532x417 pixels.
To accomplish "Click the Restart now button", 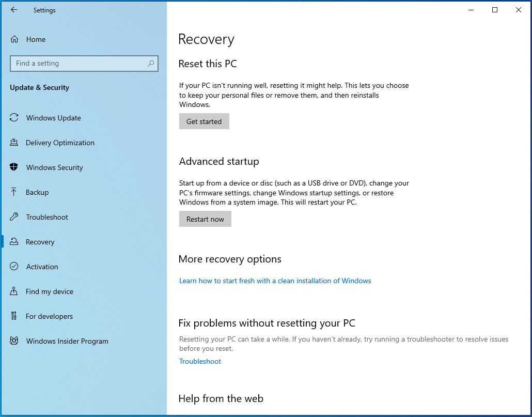I will coord(205,219).
